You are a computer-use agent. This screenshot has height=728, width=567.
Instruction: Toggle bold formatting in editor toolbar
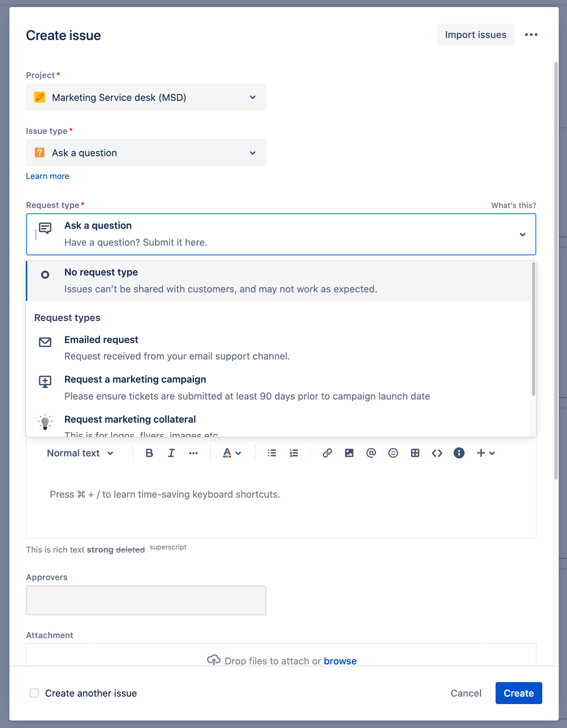point(149,453)
